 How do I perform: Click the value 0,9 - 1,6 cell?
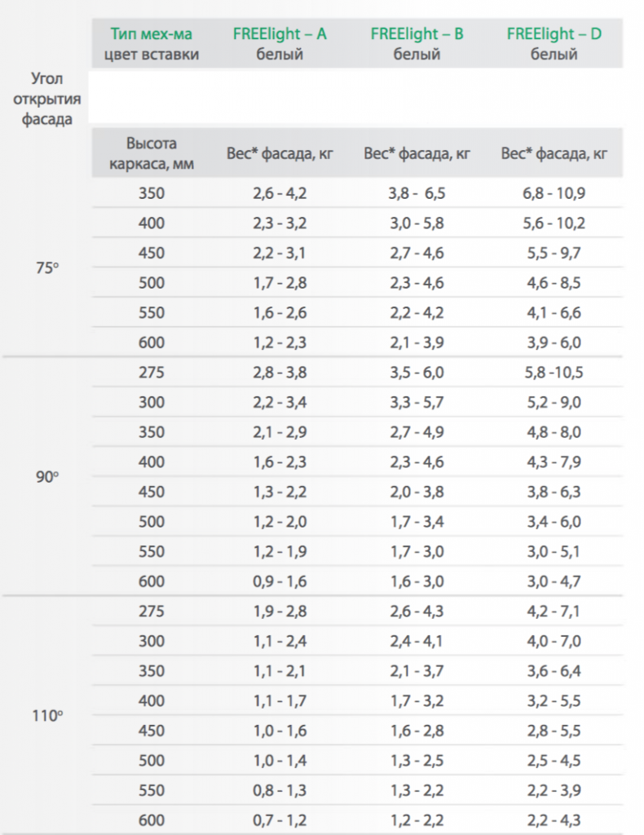pyautogui.click(x=280, y=581)
